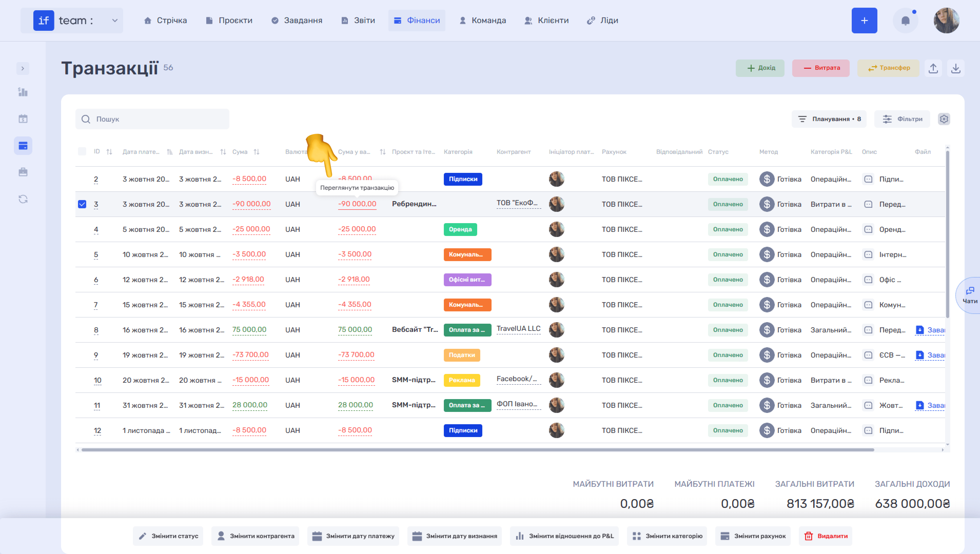The height and width of the screenshot is (554, 980).
Task: Click Змінити категорію bulk action
Action: (x=667, y=536)
